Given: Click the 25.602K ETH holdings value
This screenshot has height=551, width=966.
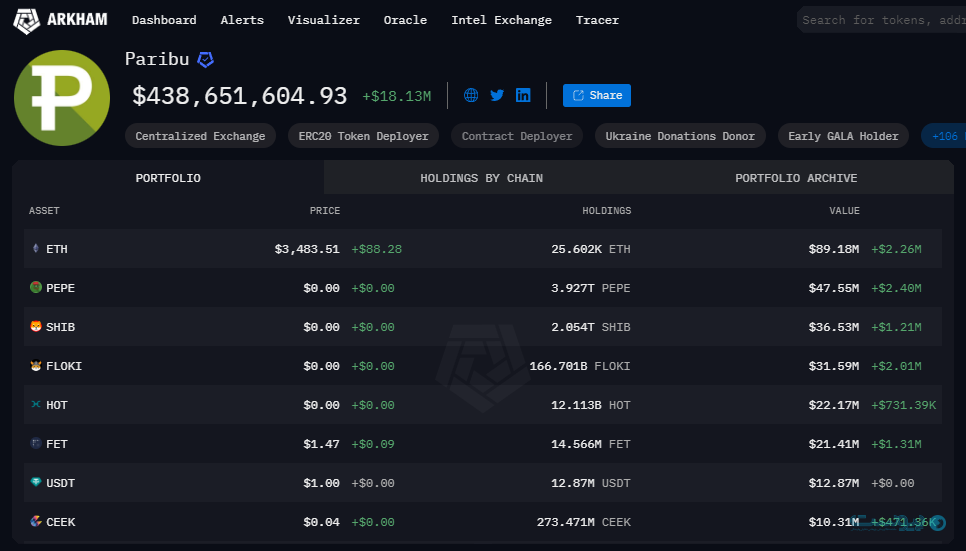Looking at the screenshot, I should 591,249.
